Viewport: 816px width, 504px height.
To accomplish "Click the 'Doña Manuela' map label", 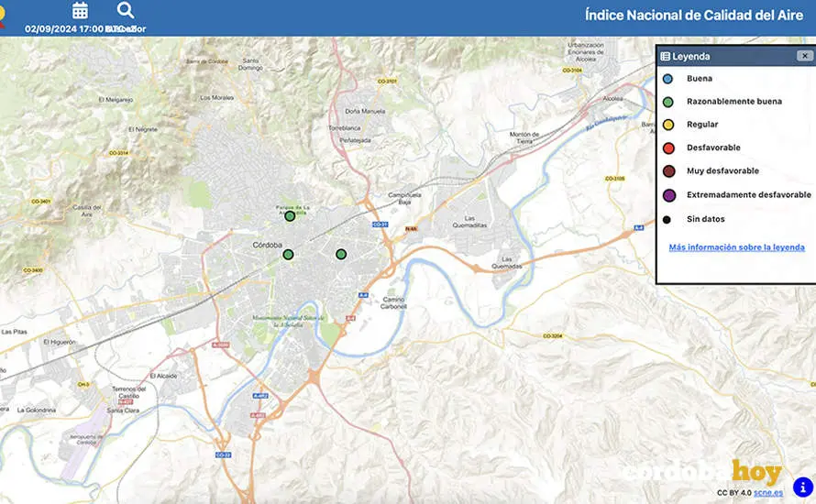I will click(365, 111).
